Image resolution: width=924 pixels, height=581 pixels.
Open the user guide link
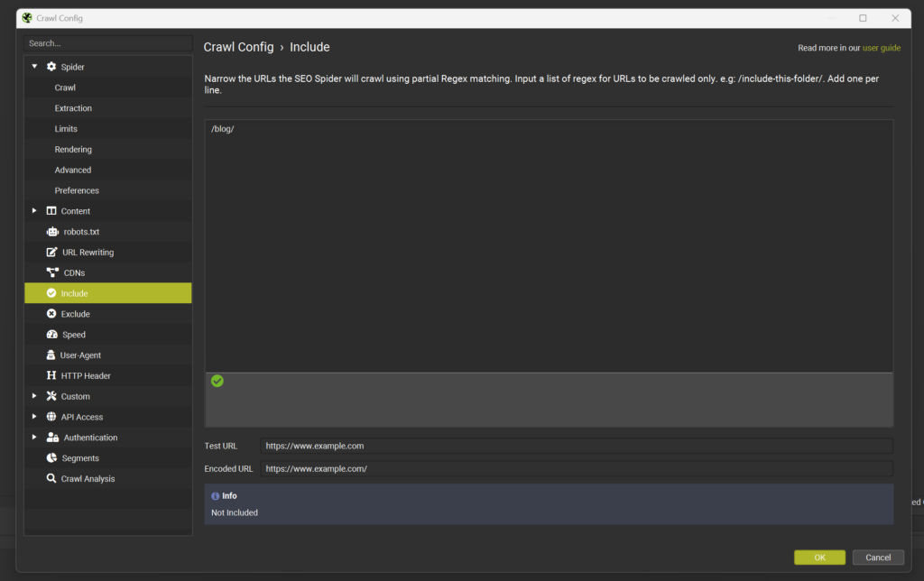click(882, 47)
